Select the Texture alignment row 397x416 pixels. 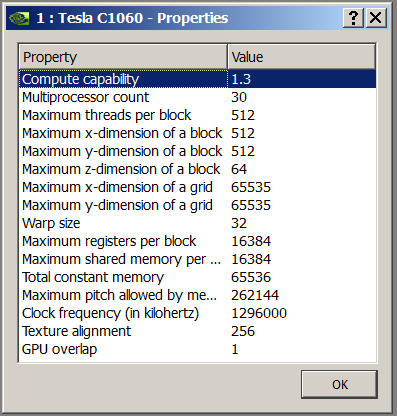point(198,331)
